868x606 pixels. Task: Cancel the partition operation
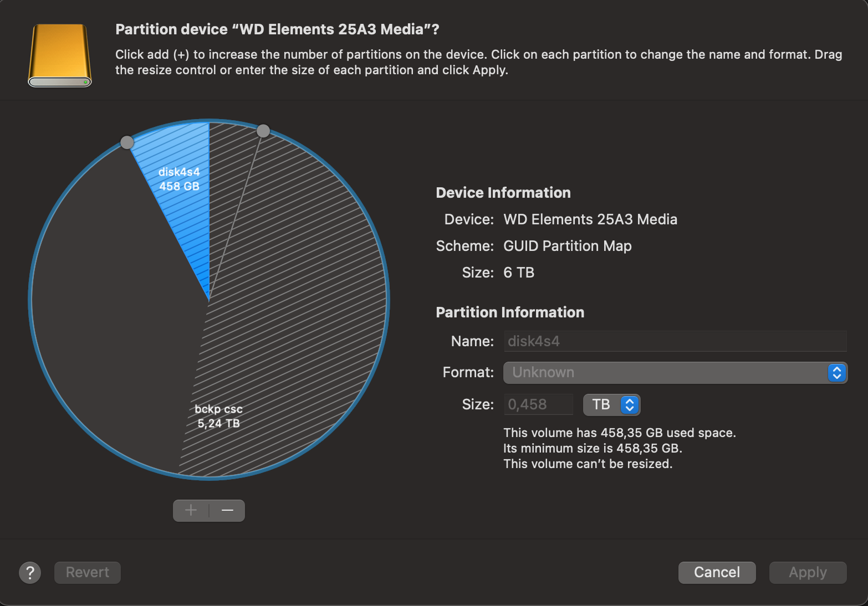point(717,572)
